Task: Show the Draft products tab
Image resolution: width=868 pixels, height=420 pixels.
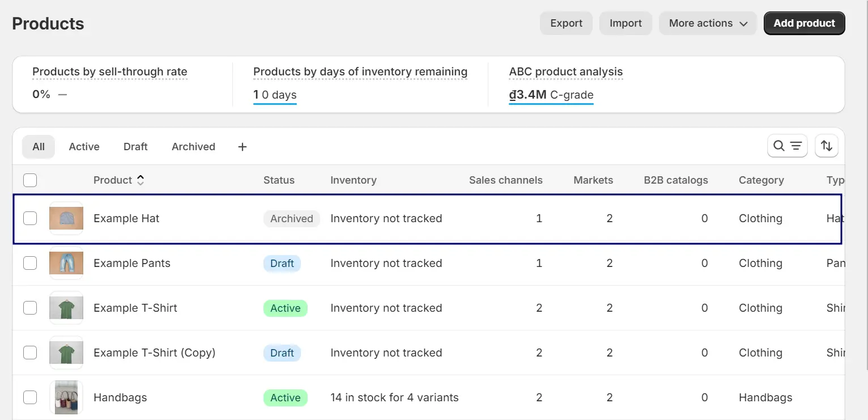Action: (135, 147)
